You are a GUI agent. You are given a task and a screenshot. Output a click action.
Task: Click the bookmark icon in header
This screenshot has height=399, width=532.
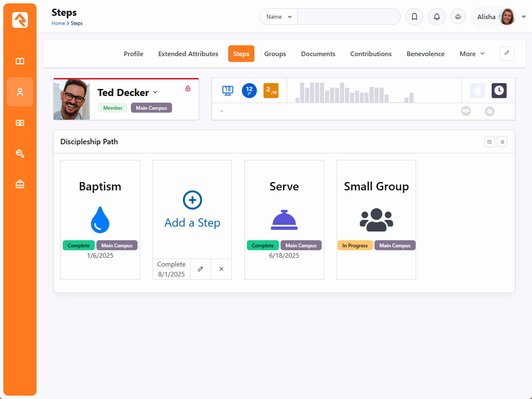click(x=414, y=17)
